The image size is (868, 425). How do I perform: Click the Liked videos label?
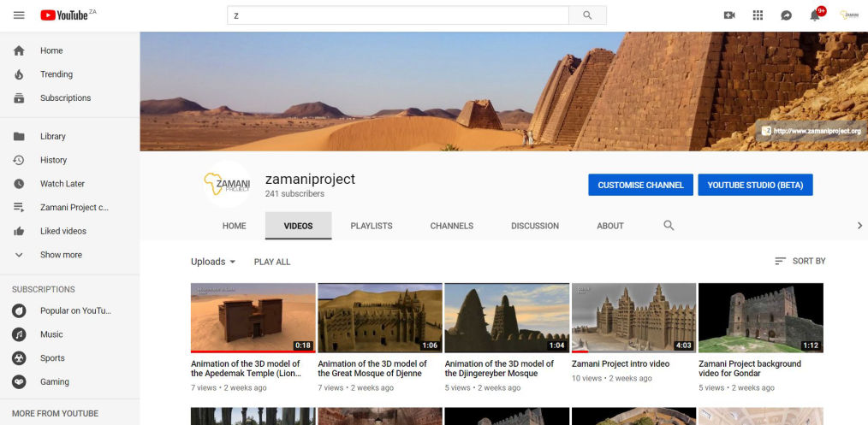click(x=63, y=232)
